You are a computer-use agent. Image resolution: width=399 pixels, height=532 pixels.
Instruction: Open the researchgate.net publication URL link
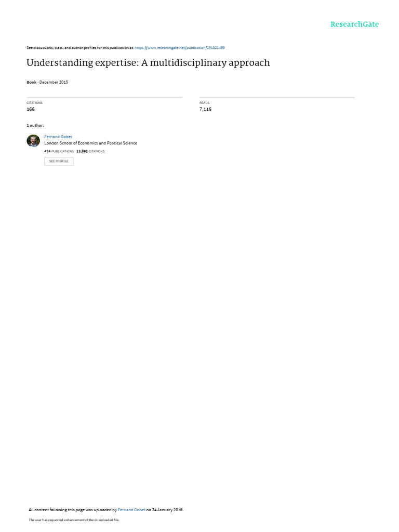(179, 48)
